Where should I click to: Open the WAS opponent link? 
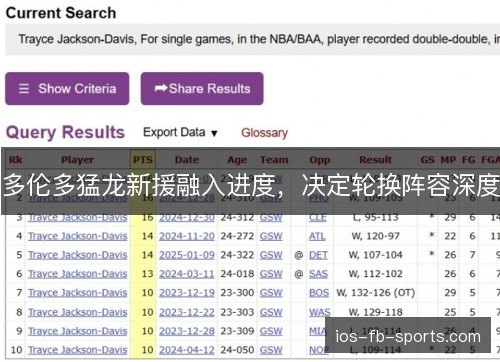[319, 312]
